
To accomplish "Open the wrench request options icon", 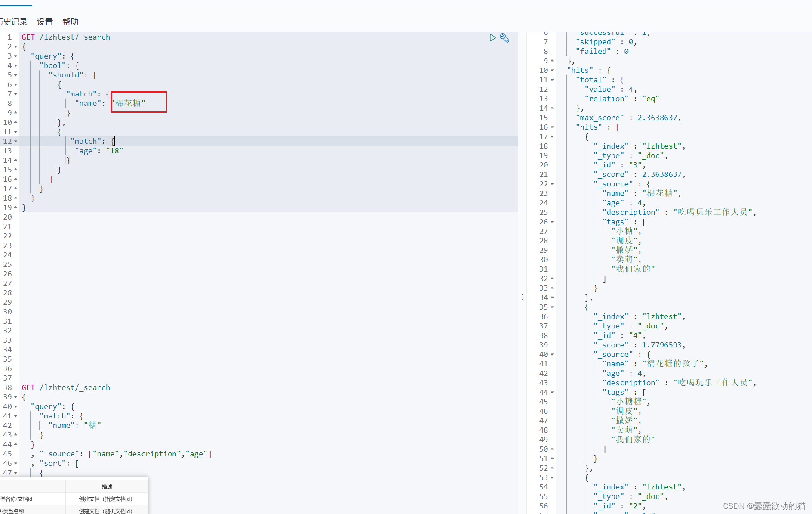I will [504, 38].
